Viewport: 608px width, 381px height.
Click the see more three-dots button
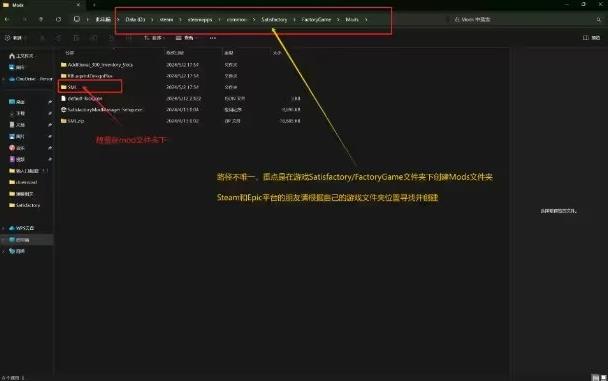(x=212, y=38)
